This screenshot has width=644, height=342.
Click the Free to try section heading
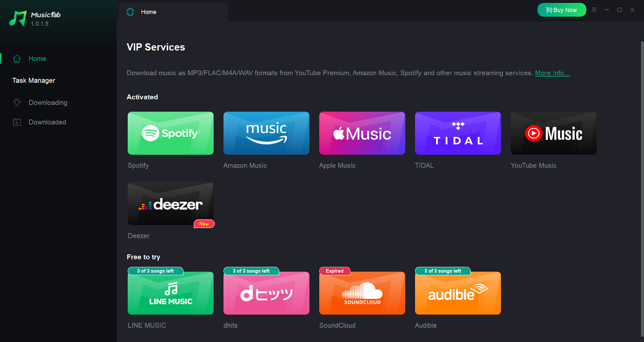(x=143, y=257)
